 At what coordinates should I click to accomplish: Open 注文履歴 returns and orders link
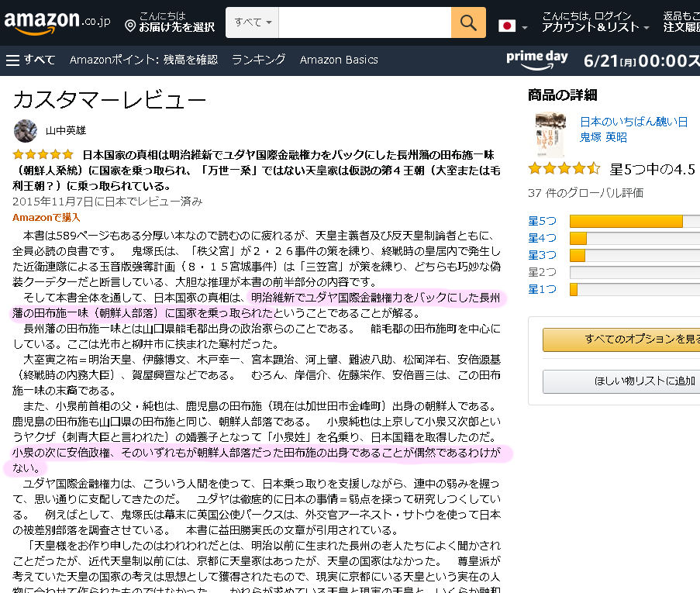[681, 22]
